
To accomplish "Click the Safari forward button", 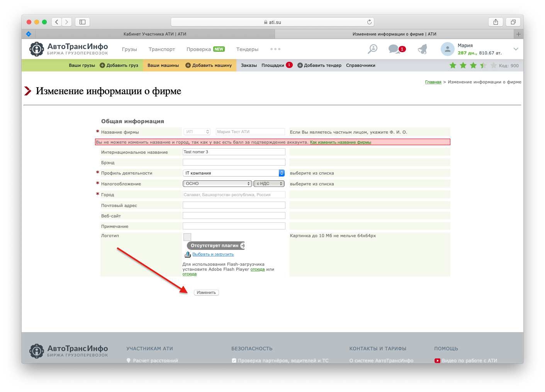I will (x=67, y=22).
